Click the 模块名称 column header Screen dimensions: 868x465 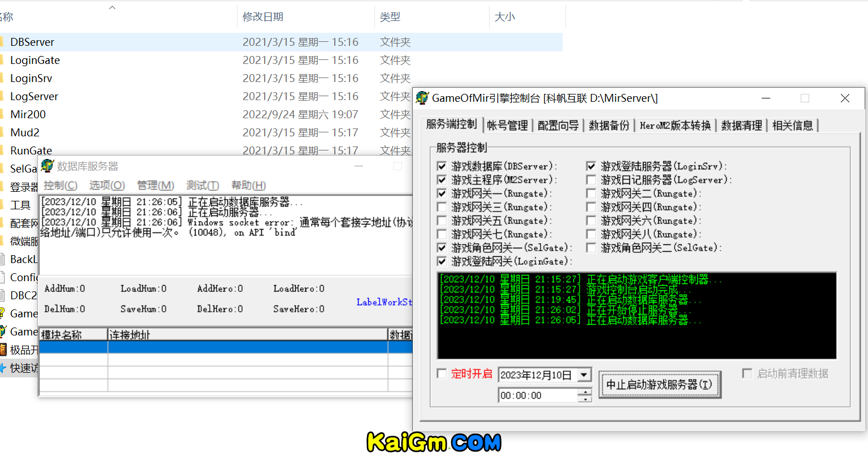(x=74, y=335)
